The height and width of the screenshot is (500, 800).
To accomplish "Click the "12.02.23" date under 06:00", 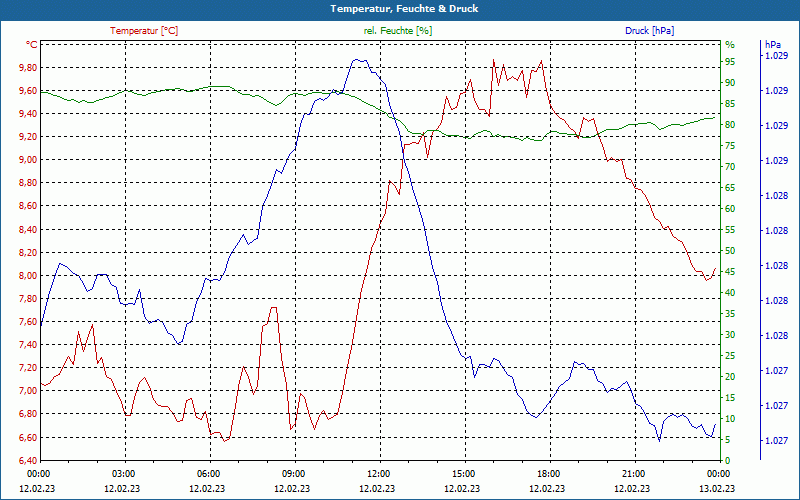I will tap(208, 488).
